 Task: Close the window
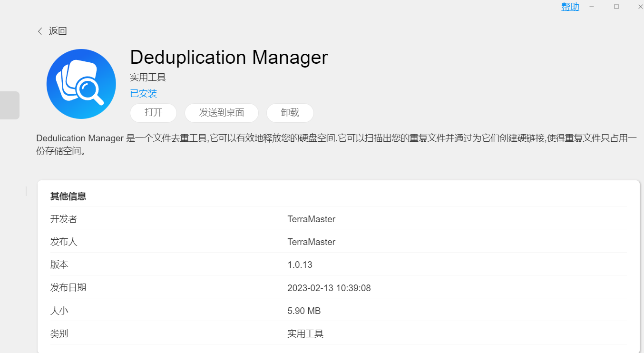pyautogui.click(x=640, y=7)
